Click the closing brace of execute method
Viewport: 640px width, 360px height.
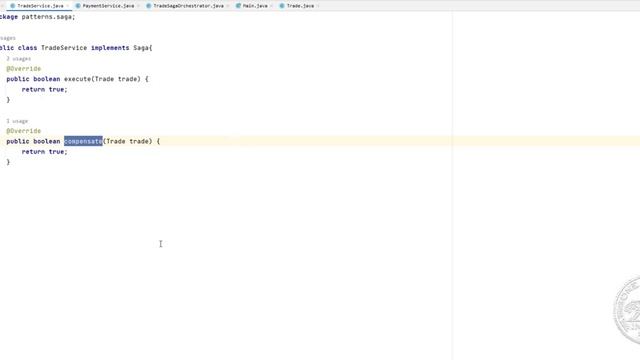click(8, 100)
